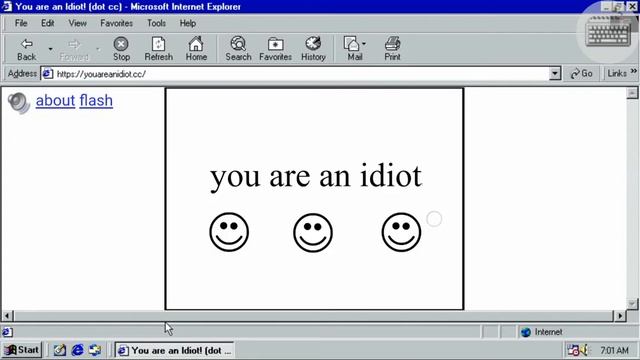The image size is (640, 360).
Task: Open the Forward history dropdown arrow
Action: pyautogui.click(x=98, y=49)
